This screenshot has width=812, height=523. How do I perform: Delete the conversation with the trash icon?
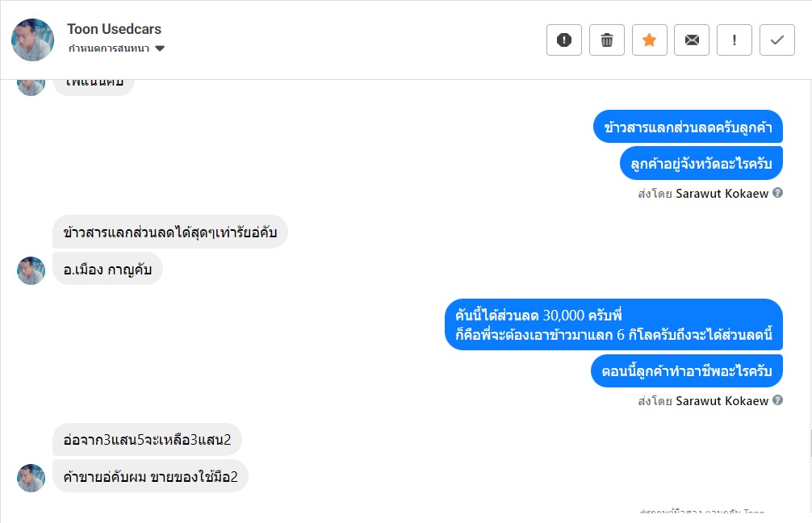coord(607,40)
